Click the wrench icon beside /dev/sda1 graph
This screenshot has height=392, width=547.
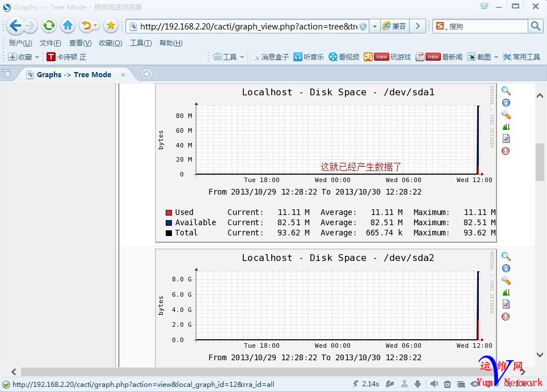pyautogui.click(x=506, y=115)
